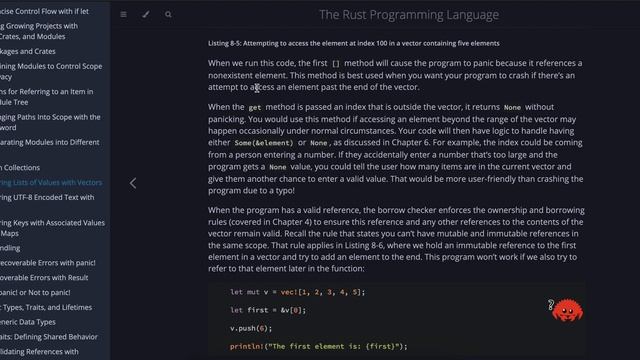This screenshot has width=640, height=360.
Task: Open 'Defining Modules to Control Scope' link
Action: [x=51, y=71]
